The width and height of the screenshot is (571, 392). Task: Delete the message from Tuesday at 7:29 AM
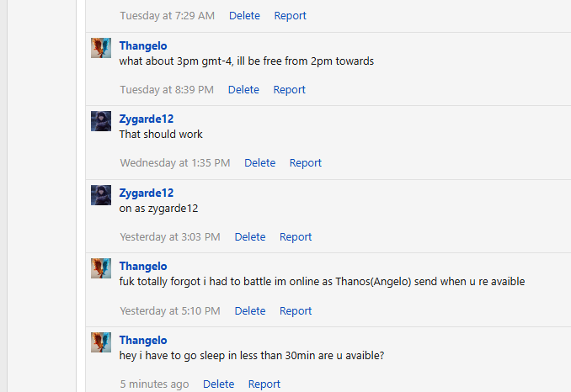pos(244,16)
